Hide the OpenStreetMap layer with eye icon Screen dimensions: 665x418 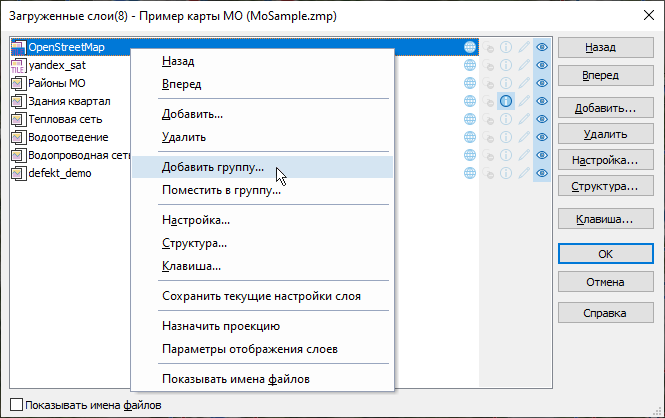coord(542,47)
